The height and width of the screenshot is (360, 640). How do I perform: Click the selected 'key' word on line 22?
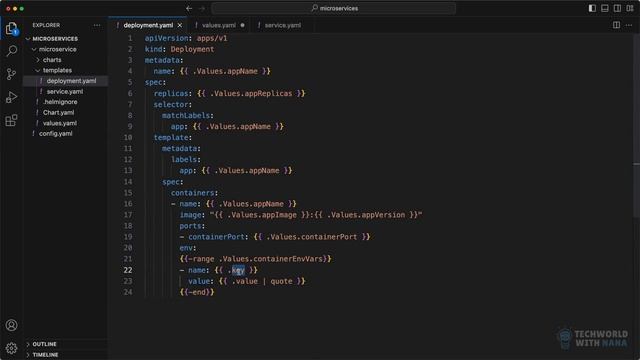[238, 270]
